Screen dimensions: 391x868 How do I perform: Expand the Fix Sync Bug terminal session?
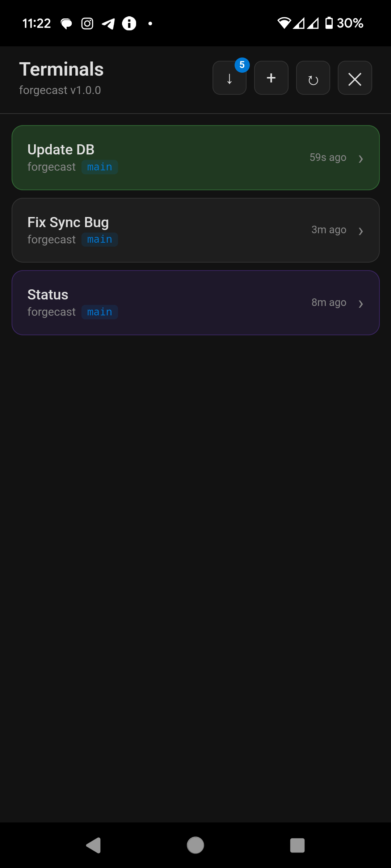[x=361, y=231]
